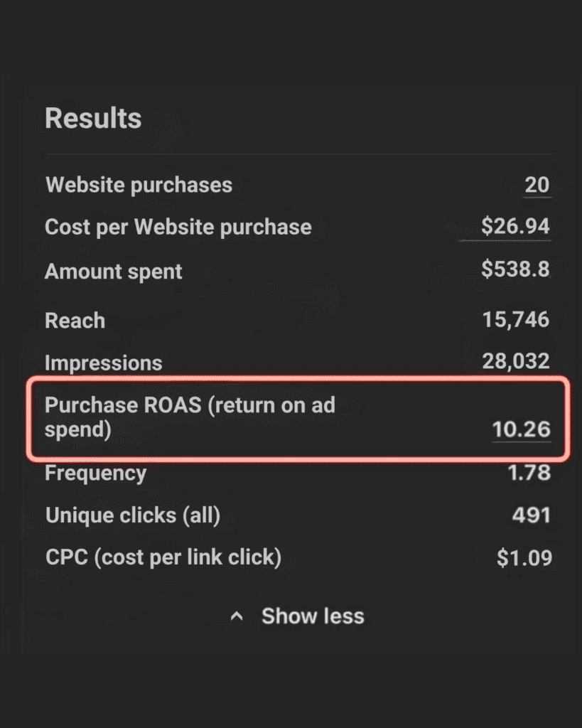Click the Amount spent label
Image resolution: width=582 pixels, height=728 pixels.
click(x=114, y=271)
